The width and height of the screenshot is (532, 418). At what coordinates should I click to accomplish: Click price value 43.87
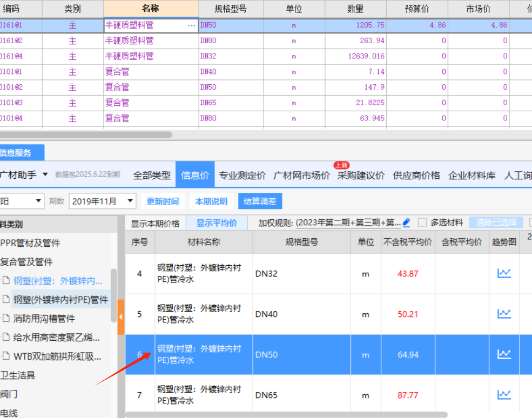pos(408,273)
